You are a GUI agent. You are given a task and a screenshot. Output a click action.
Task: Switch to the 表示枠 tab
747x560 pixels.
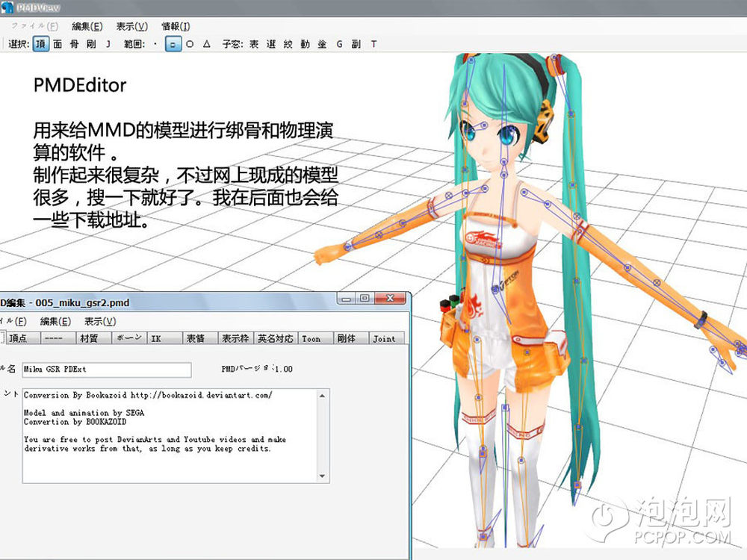pyautogui.click(x=236, y=338)
